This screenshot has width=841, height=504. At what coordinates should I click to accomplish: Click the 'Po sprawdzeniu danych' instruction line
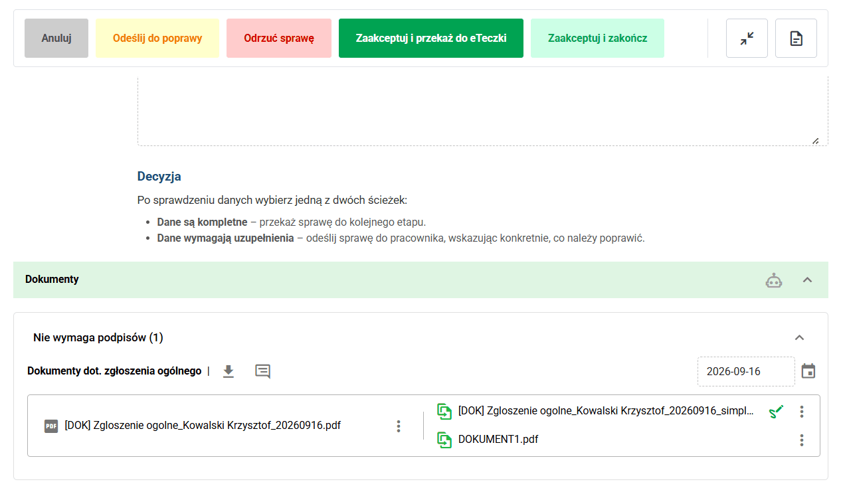272,200
